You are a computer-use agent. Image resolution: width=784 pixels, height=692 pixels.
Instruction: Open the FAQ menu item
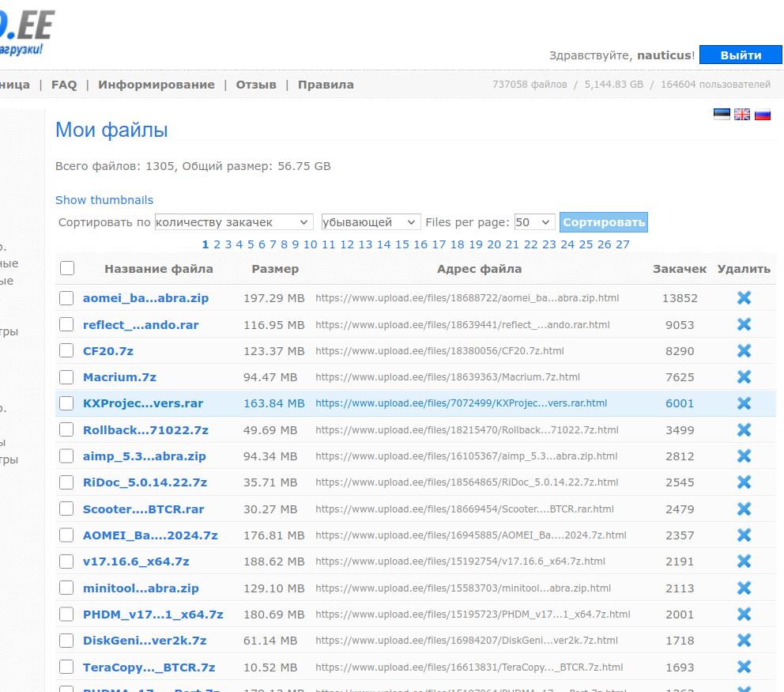click(x=64, y=85)
